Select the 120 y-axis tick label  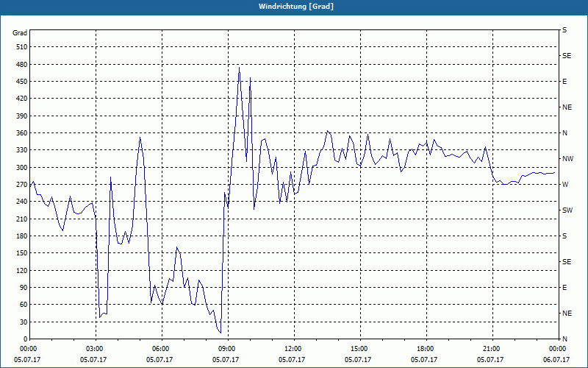(22, 270)
